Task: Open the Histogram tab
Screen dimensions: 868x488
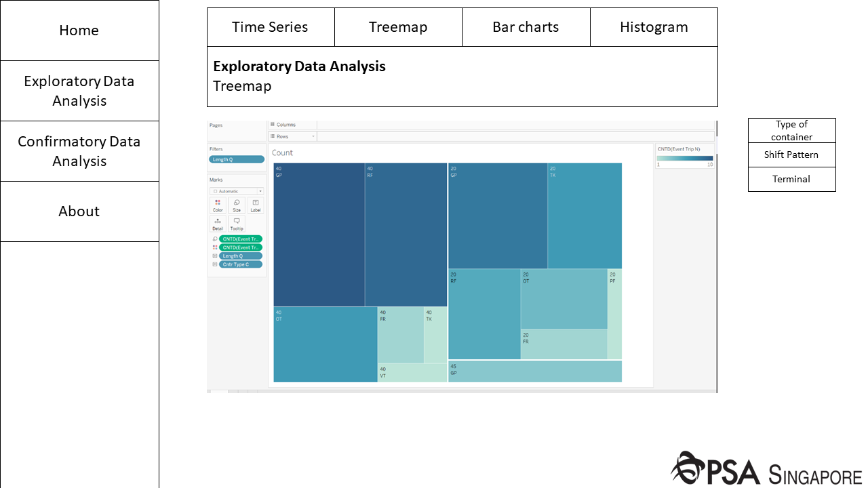Action: (654, 27)
